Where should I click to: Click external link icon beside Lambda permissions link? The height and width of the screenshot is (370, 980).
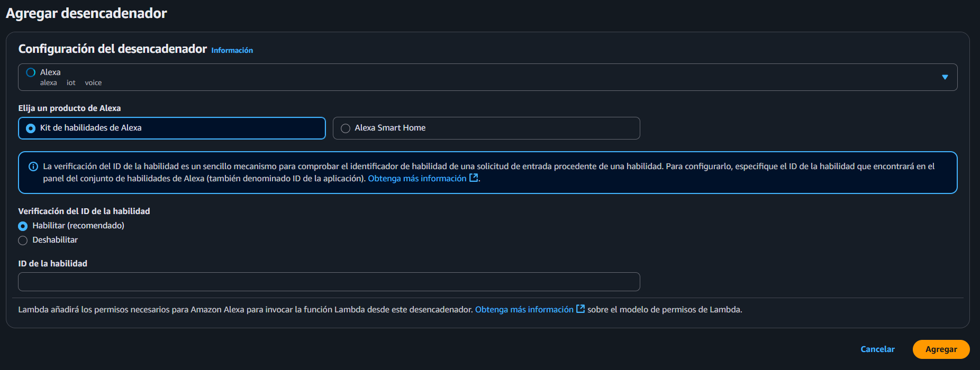pyautogui.click(x=580, y=309)
